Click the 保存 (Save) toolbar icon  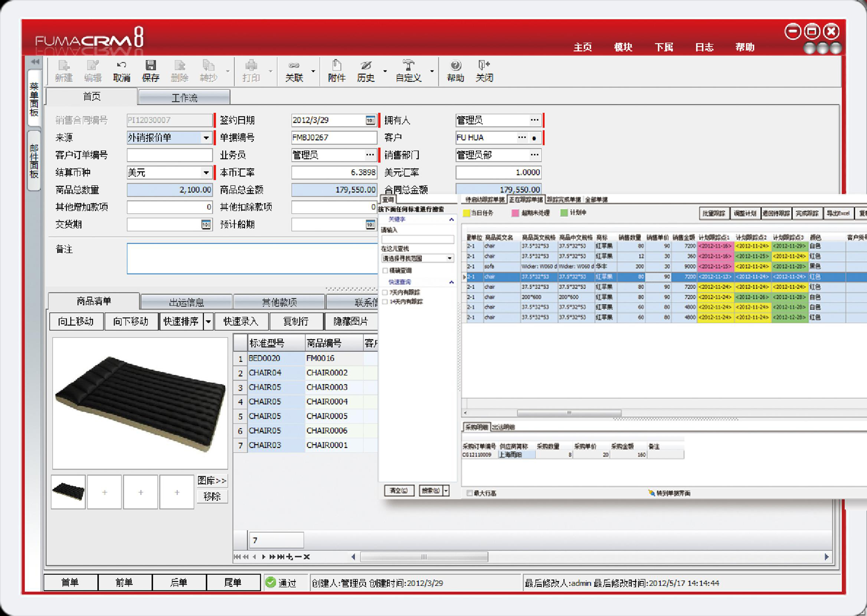click(151, 66)
